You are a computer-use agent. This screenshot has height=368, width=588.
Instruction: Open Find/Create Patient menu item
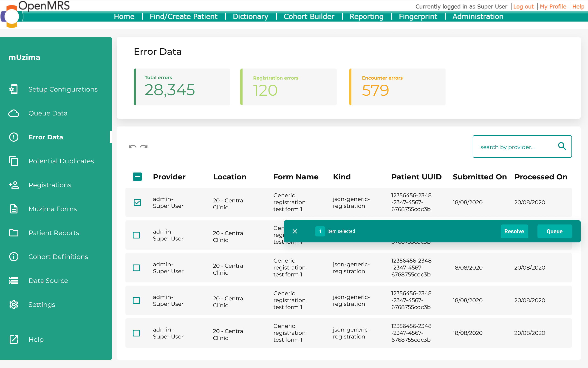[184, 16]
